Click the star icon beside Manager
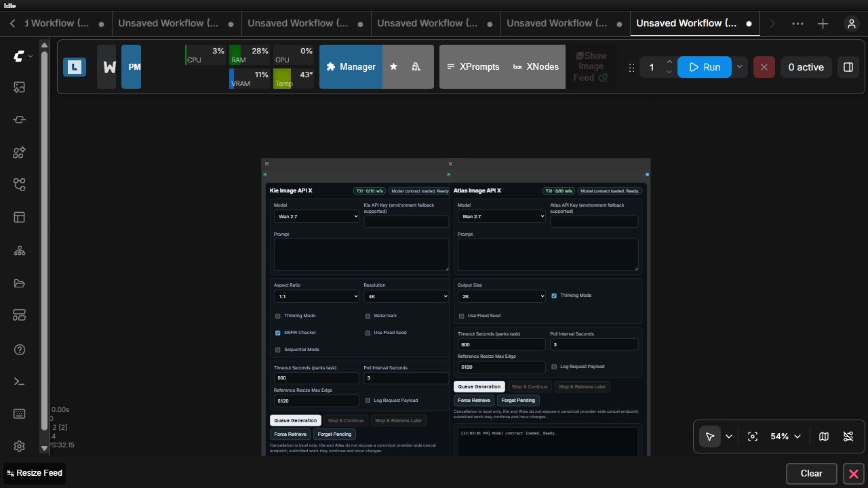 coord(393,66)
